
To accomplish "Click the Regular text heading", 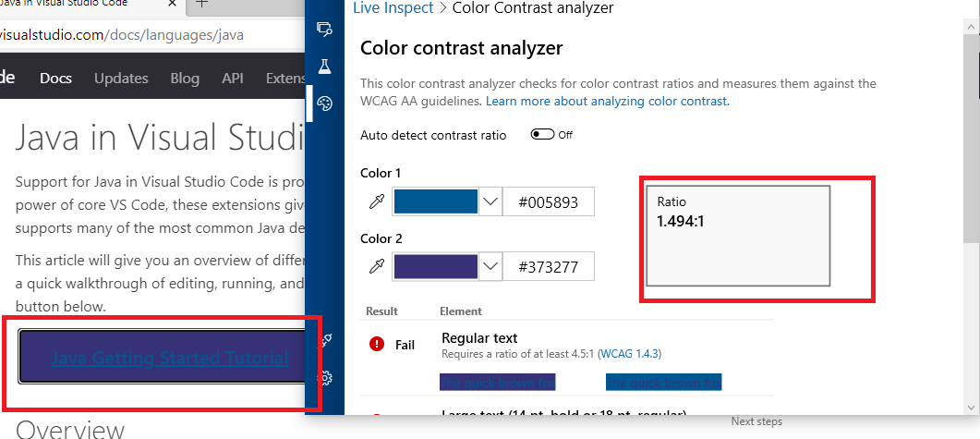I will [x=479, y=338].
